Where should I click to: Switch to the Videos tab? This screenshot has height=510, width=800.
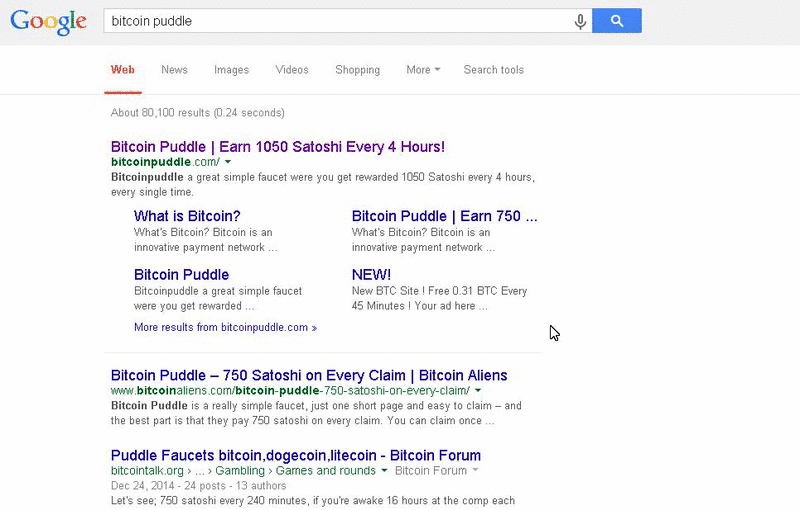292,70
